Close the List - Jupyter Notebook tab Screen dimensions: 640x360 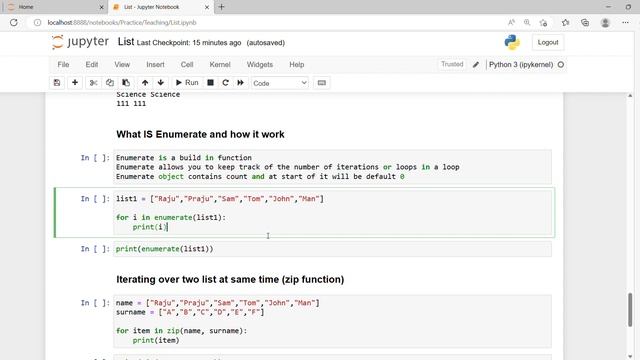pyautogui.click(x=207, y=7)
